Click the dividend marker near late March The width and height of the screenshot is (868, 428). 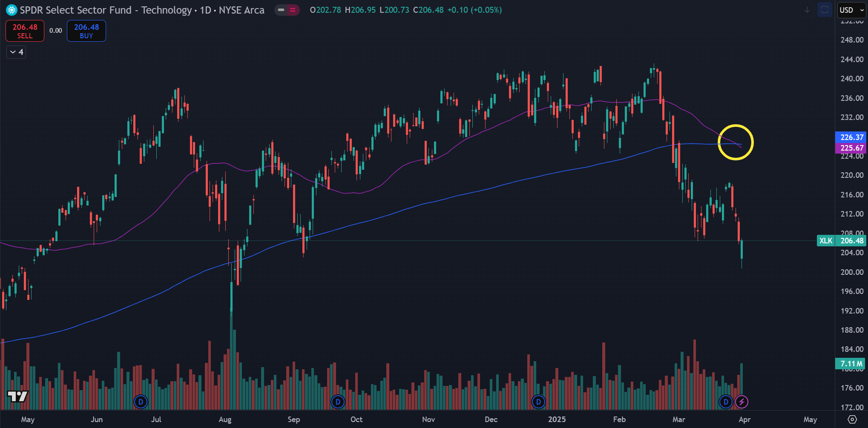point(726,402)
